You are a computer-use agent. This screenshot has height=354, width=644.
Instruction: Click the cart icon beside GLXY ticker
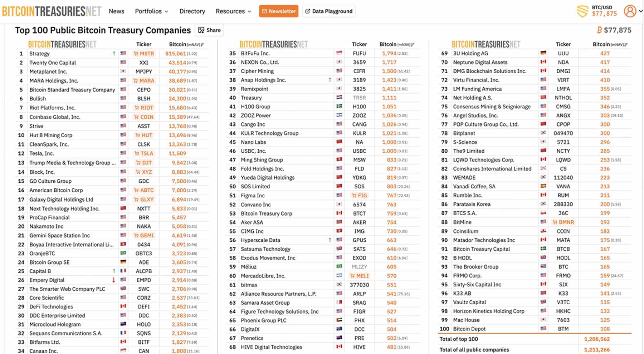pyautogui.click(x=136, y=200)
